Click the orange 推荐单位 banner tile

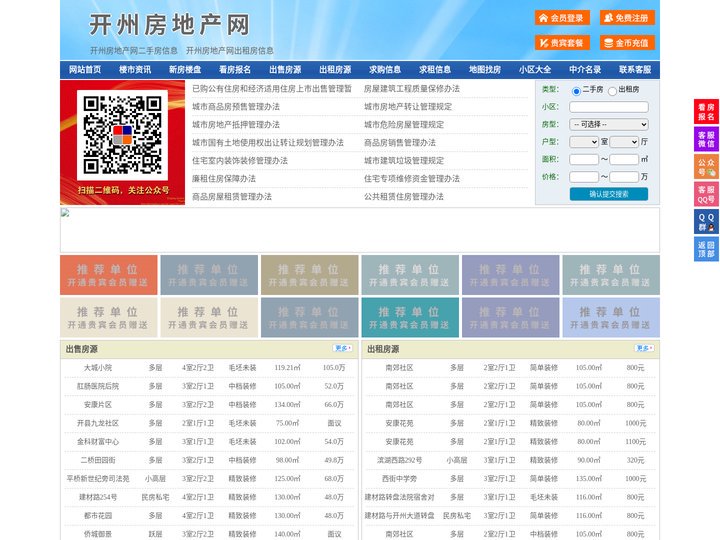coord(109,275)
